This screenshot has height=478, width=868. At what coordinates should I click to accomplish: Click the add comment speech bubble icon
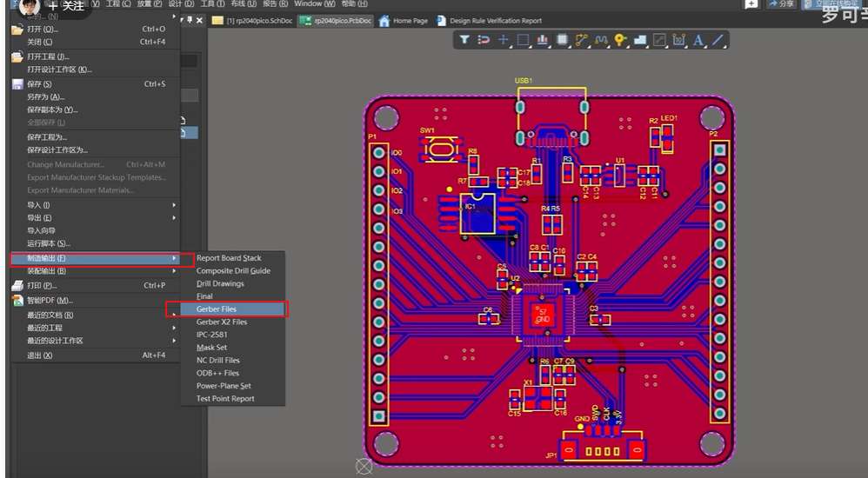(751, 3)
